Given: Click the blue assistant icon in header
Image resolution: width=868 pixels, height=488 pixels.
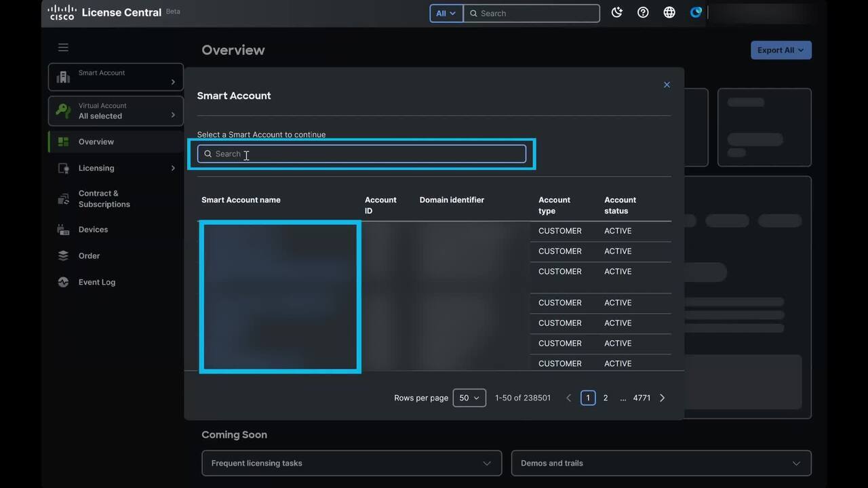Looking at the screenshot, I should tap(696, 13).
